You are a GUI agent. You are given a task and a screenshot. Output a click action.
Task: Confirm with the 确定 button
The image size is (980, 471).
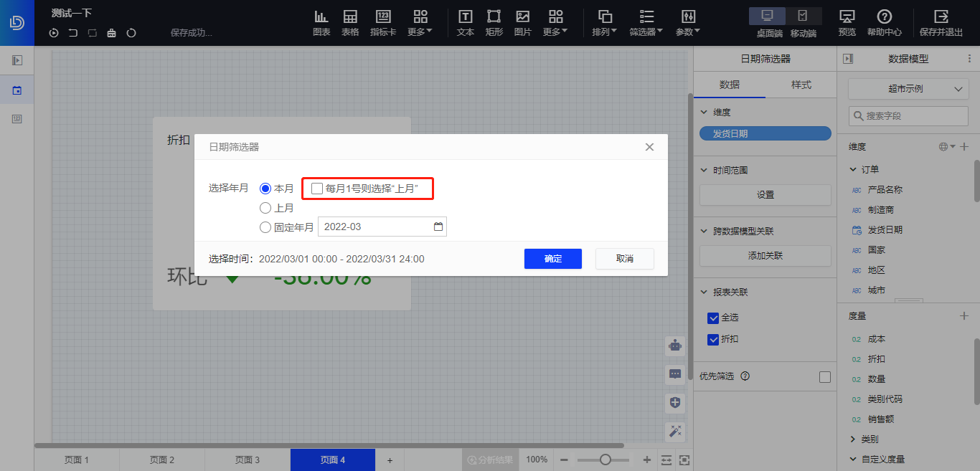552,259
